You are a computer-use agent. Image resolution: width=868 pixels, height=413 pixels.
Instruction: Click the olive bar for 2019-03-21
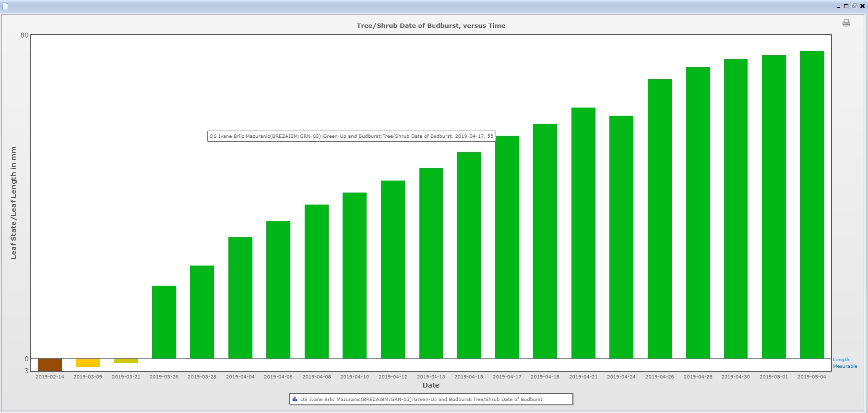click(x=126, y=361)
